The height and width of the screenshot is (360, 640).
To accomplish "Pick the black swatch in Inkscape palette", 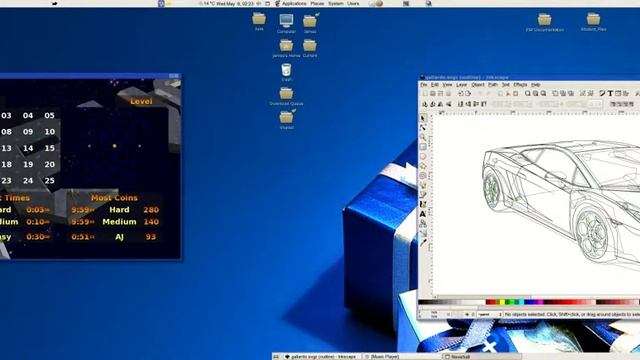I will [421, 302].
